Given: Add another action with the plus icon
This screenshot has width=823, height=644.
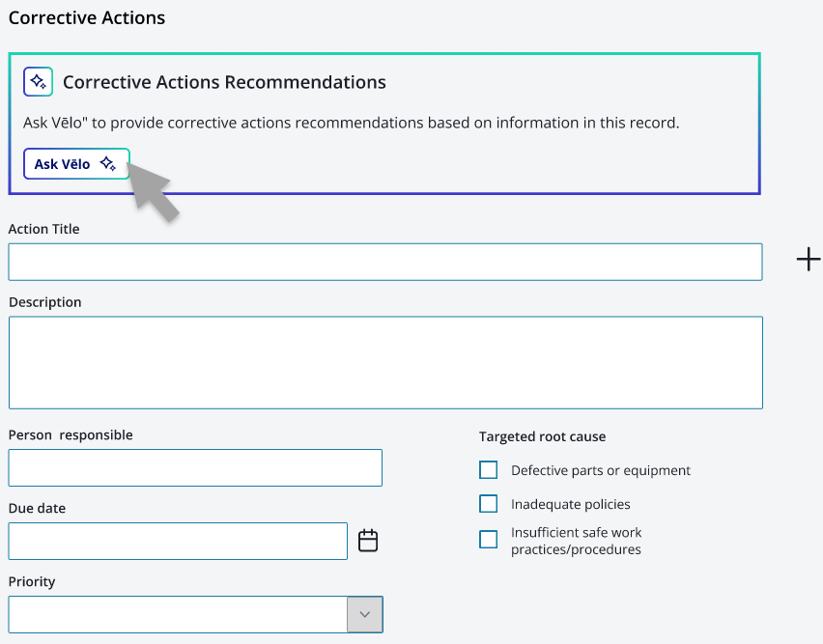Looking at the screenshot, I should tap(809, 260).
